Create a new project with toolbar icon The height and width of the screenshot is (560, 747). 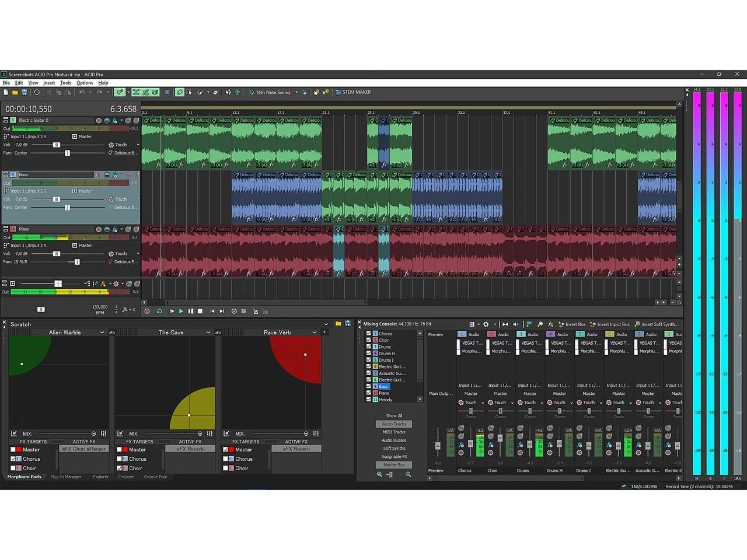point(6,92)
